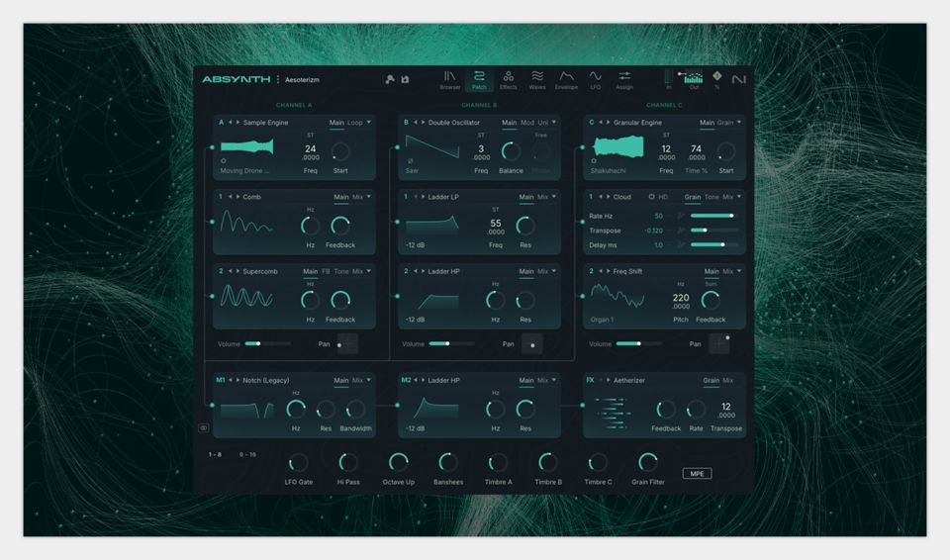Toggle the link icon left of M1 module
Image resolution: width=950 pixels, height=560 pixels.
(203, 428)
